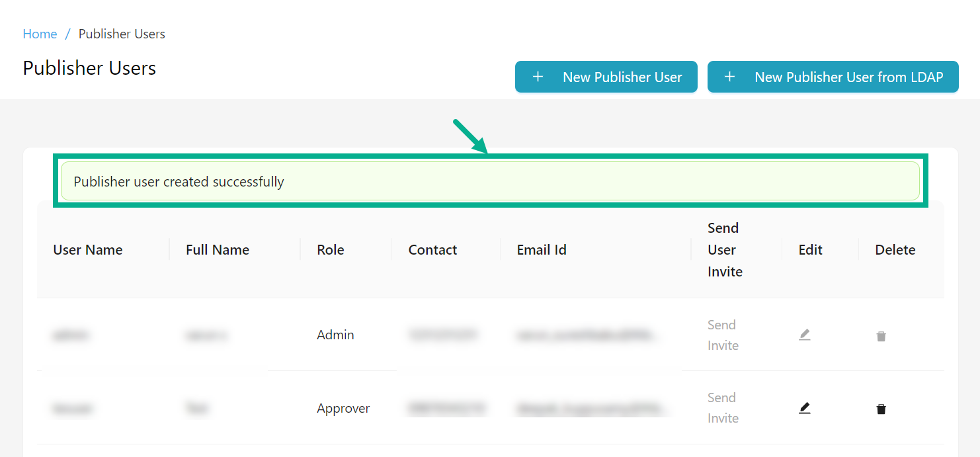Click the User Name column header
980x457 pixels.
tap(87, 250)
